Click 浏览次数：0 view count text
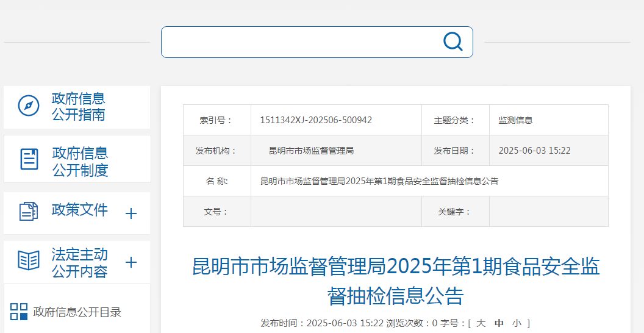The image size is (644, 333). coord(412,323)
